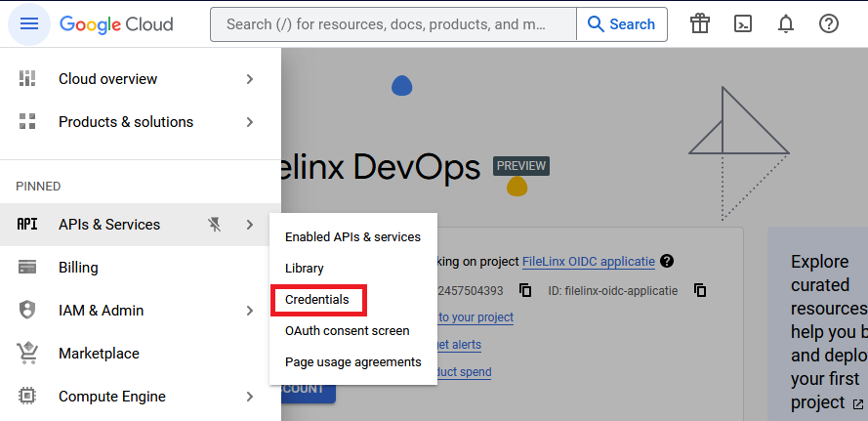This screenshot has height=421, width=868.
Task: Open the Google Cloud logo home
Action: click(x=116, y=24)
